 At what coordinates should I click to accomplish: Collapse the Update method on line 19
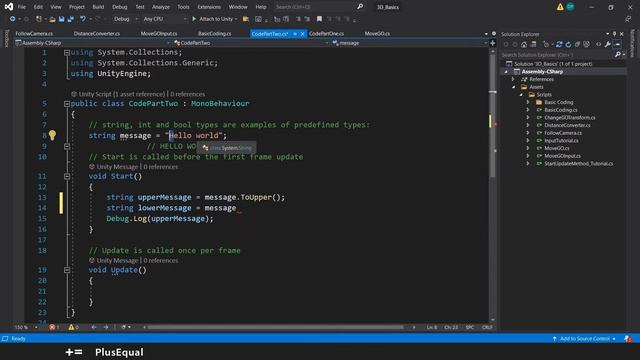[67, 270]
